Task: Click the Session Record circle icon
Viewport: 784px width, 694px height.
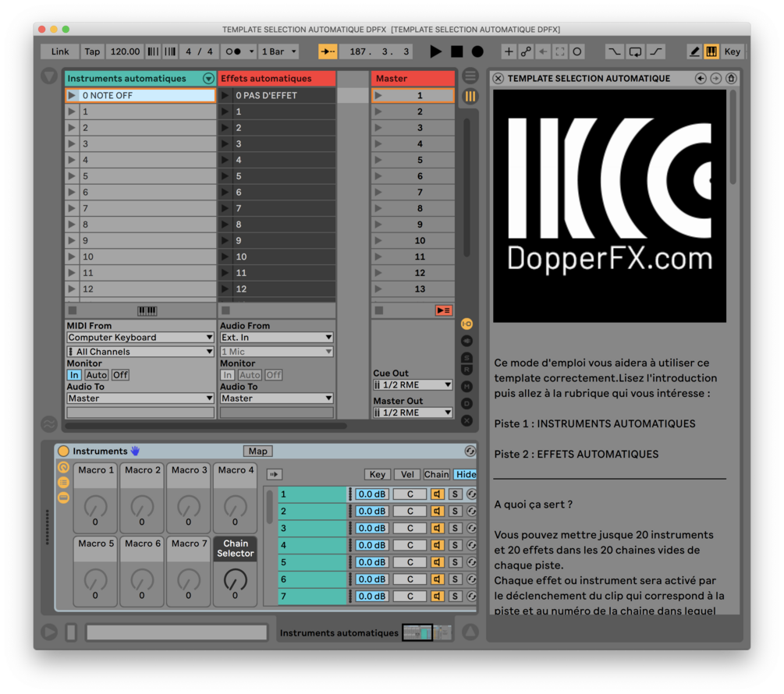Action: click(x=577, y=51)
